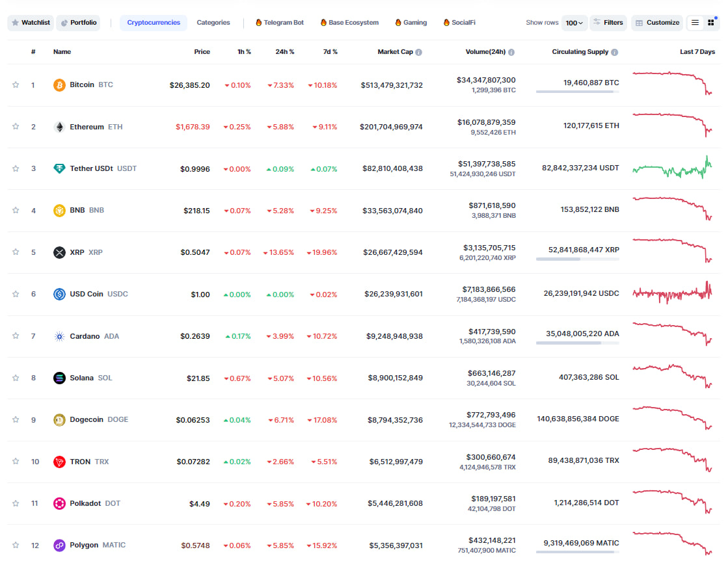Image resolution: width=728 pixels, height=565 pixels.
Task: Click the XRP logo icon
Action: (x=59, y=252)
